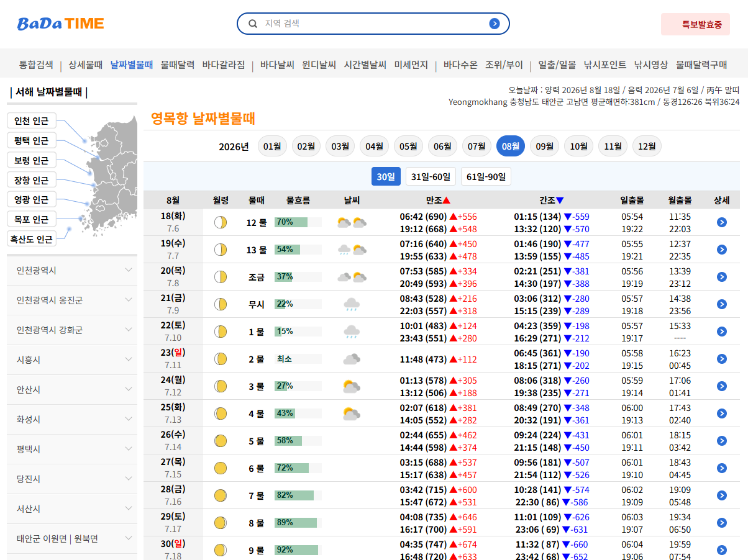Viewport: 748px width, 560px height.
Task: Select the 인천 인근 map region
Action: point(31,120)
